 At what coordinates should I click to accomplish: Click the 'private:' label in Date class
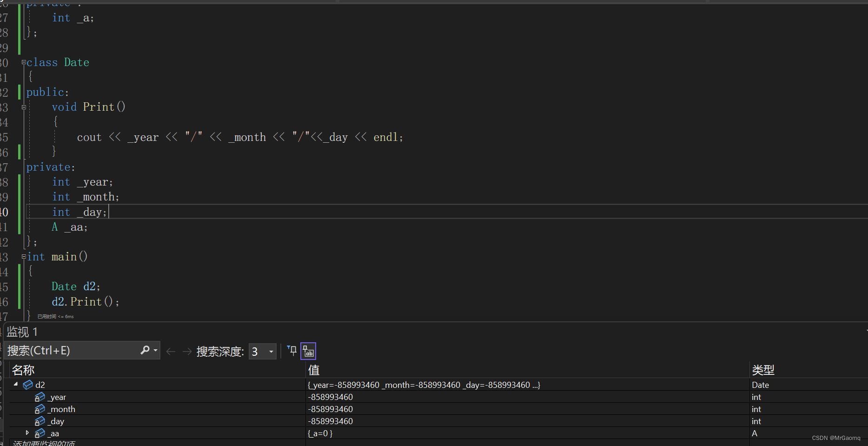click(x=51, y=167)
